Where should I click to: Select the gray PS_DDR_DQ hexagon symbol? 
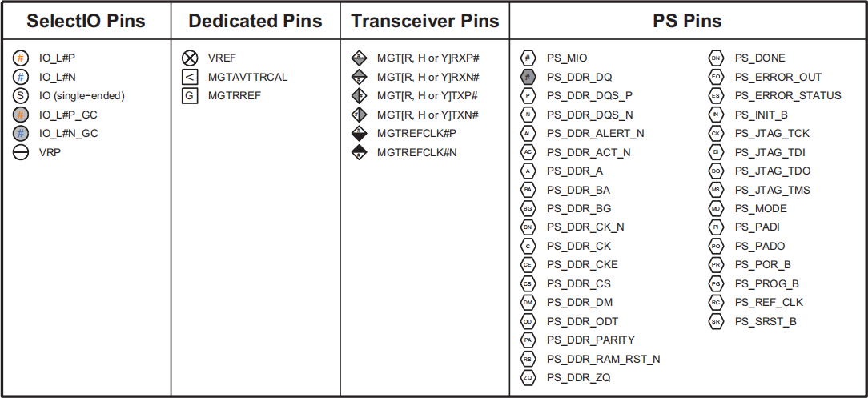tap(528, 77)
